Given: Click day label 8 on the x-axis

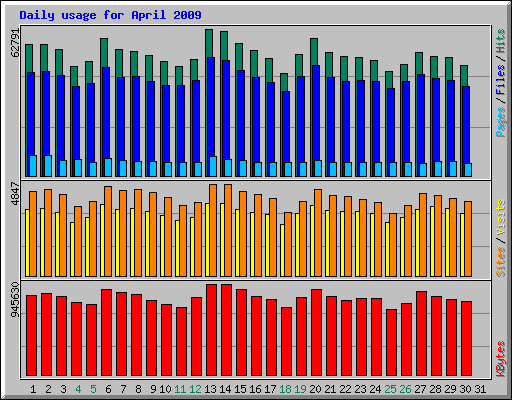Looking at the screenshot, I should click(x=138, y=389).
